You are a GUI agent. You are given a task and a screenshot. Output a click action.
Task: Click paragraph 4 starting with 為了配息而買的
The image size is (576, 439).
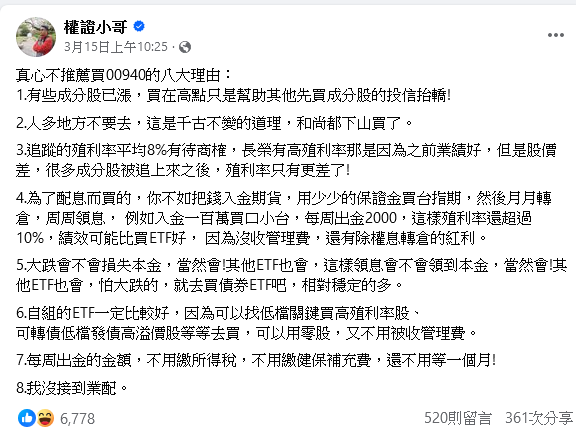(284, 218)
